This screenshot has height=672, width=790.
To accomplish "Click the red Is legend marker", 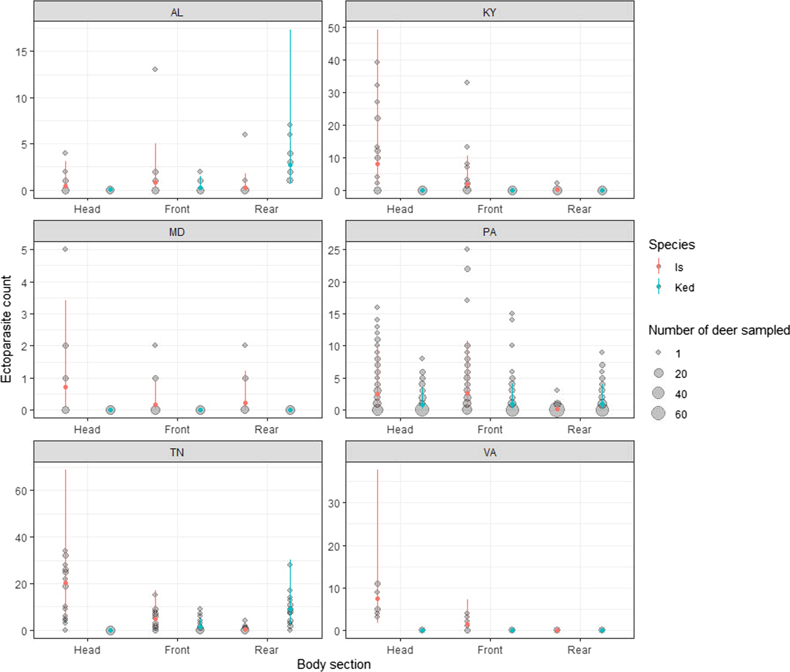I will (x=658, y=266).
